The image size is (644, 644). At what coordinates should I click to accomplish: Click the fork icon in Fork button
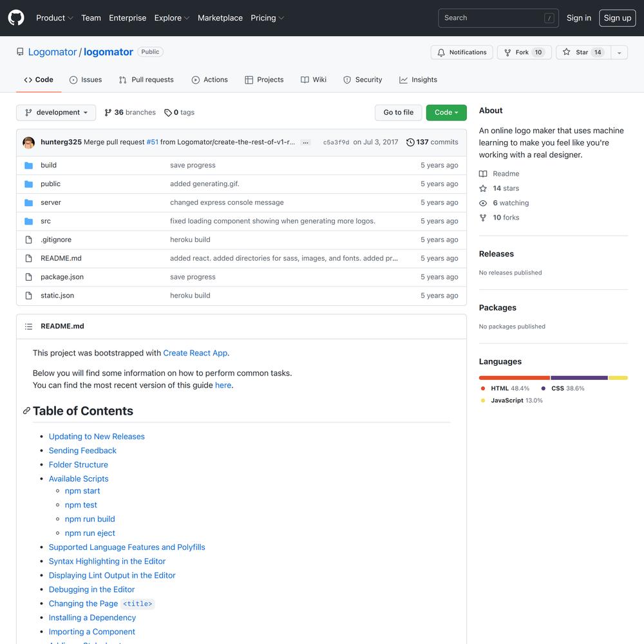click(507, 53)
